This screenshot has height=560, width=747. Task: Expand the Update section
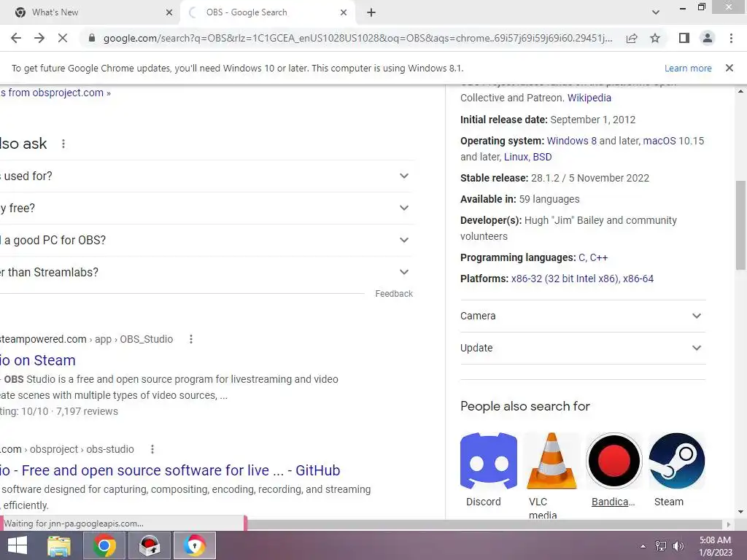tap(583, 348)
